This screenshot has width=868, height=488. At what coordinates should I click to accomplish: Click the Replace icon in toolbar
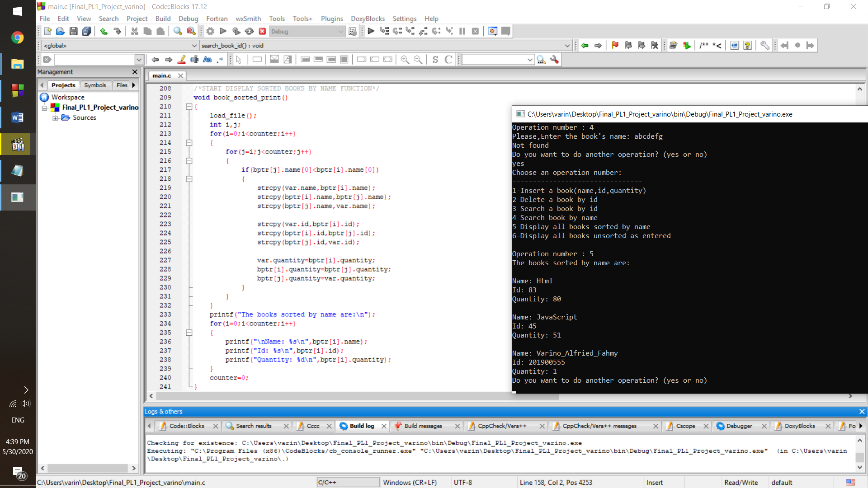pyautogui.click(x=191, y=31)
